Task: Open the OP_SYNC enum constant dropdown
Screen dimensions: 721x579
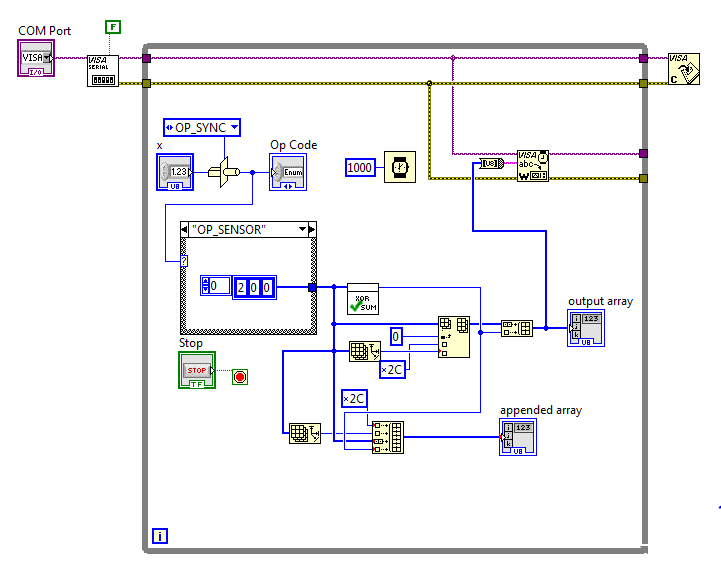Action: coord(235,127)
